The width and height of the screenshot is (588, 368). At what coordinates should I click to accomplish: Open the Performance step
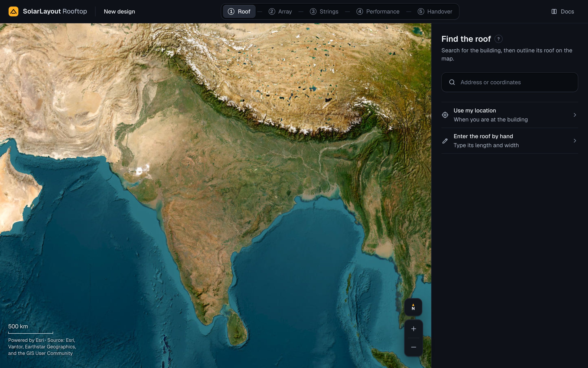point(378,11)
